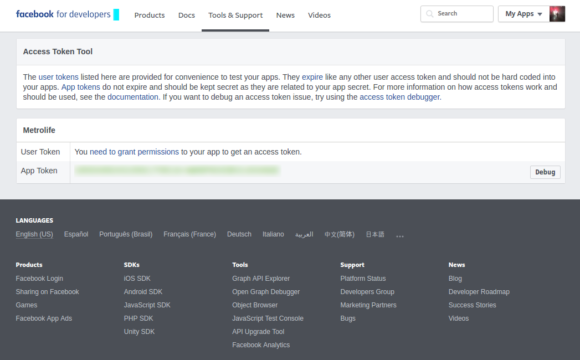Open Facebook Login footer link

[40, 278]
